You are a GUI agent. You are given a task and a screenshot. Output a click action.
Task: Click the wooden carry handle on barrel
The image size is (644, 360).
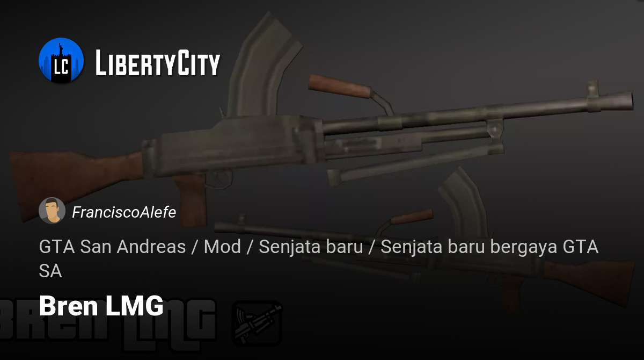tap(340, 86)
